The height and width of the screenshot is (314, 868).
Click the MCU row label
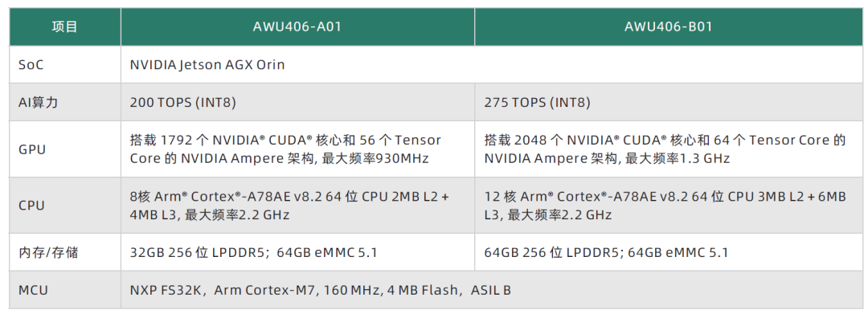point(65,290)
